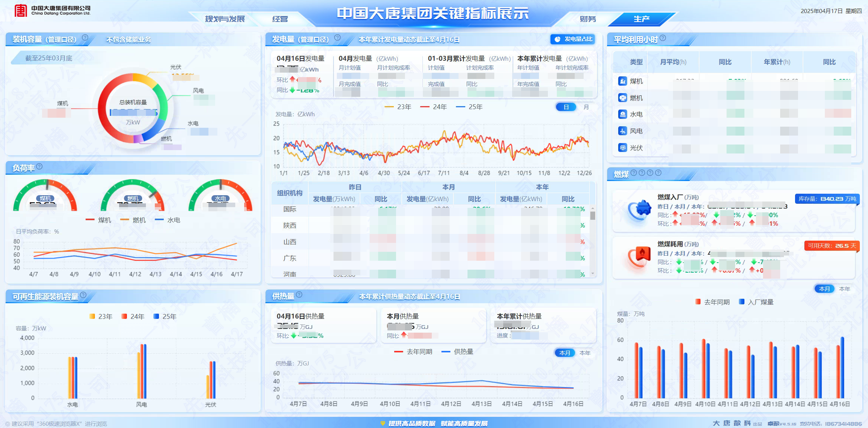Open the 规划与发展 tab
Screen dimensions: 868x428
coord(225,19)
